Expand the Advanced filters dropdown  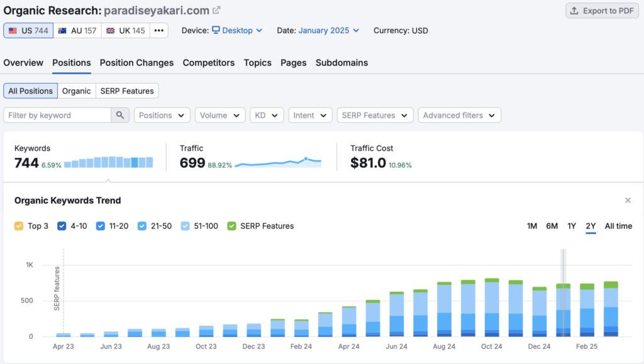459,115
